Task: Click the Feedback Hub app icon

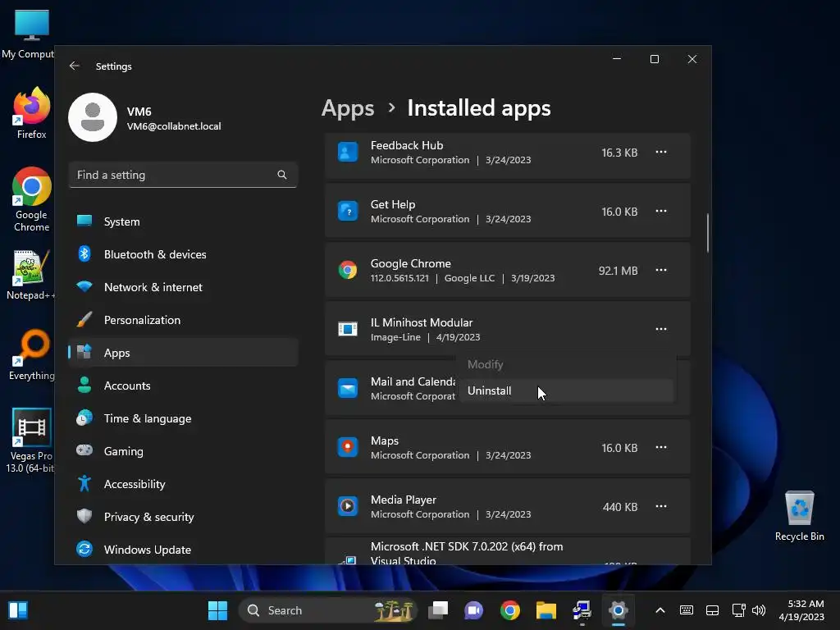Action: click(x=348, y=152)
